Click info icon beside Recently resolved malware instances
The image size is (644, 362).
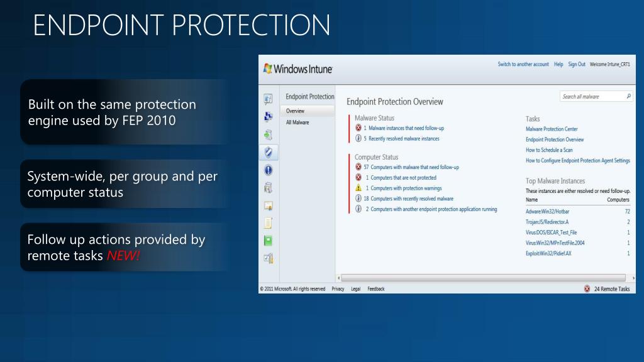[358, 138]
